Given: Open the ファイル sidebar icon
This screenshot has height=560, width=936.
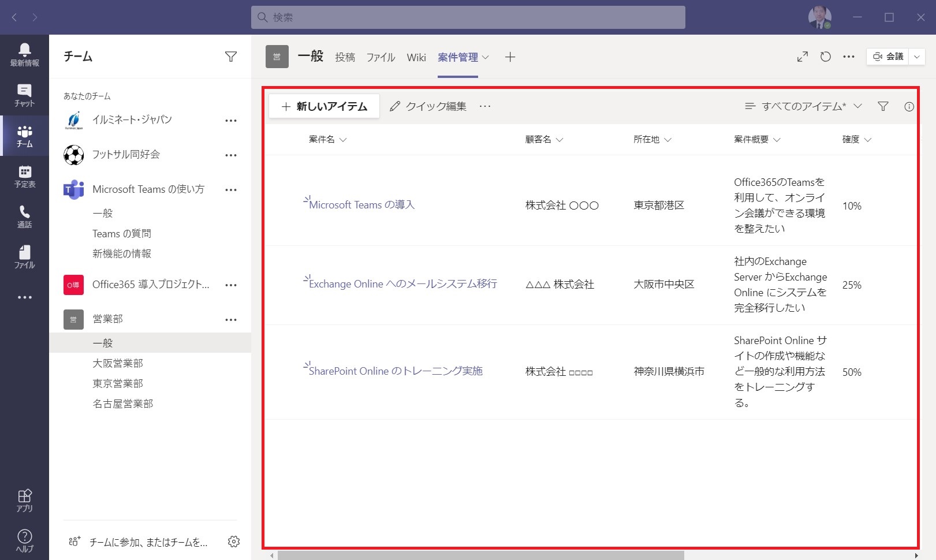Looking at the screenshot, I should 24,257.
